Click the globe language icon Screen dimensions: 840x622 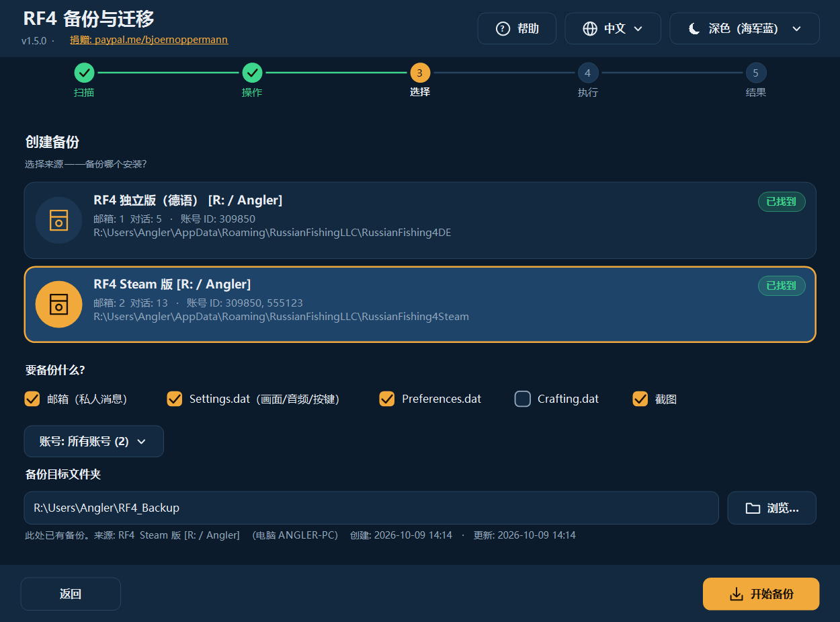pos(590,28)
